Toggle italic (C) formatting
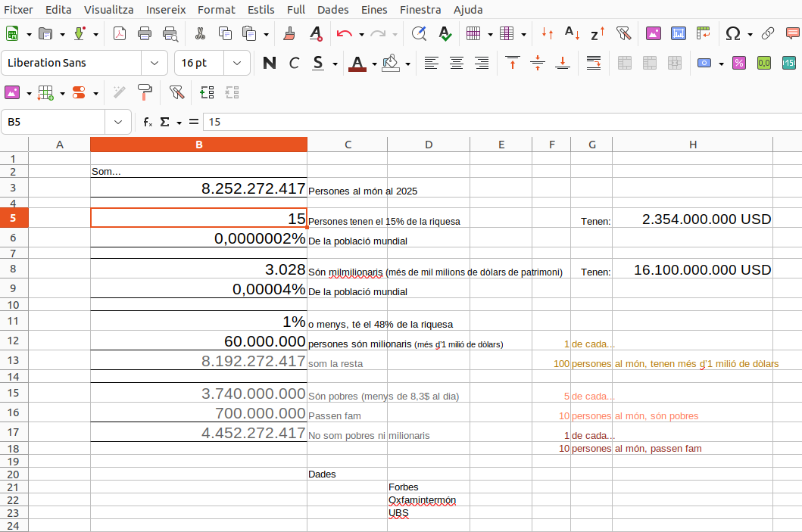 tap(294, 64)
